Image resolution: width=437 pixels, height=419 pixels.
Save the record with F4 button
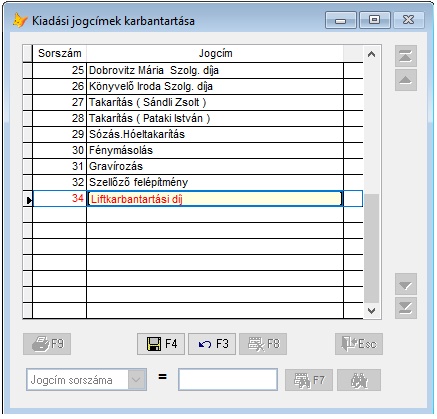click(x=161, y=344)
